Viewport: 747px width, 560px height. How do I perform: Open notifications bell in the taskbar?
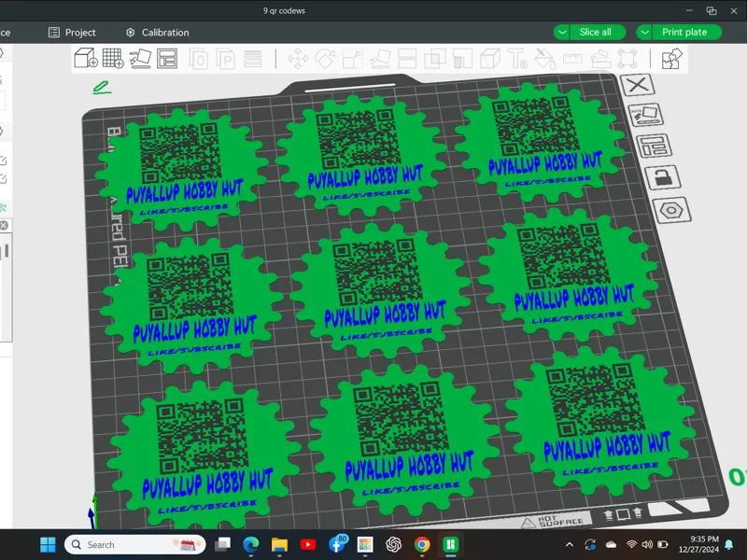(729, 544)
